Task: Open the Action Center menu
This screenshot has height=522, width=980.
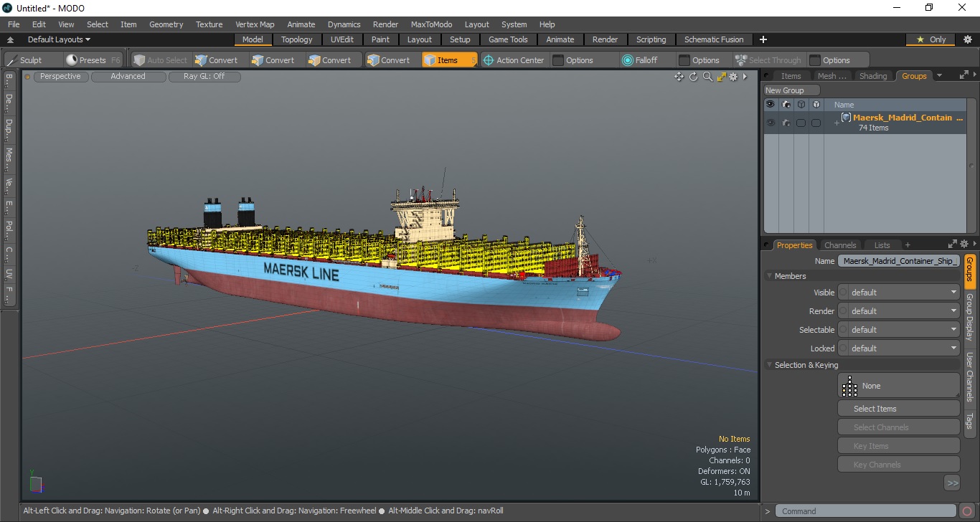Action: (x=514, y=60)
